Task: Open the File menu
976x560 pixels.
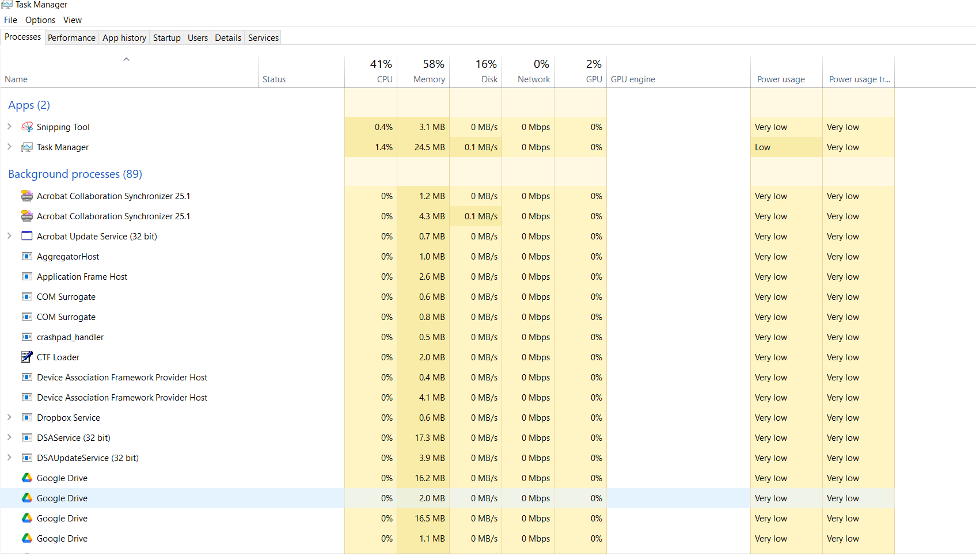Action: (10, 20)
